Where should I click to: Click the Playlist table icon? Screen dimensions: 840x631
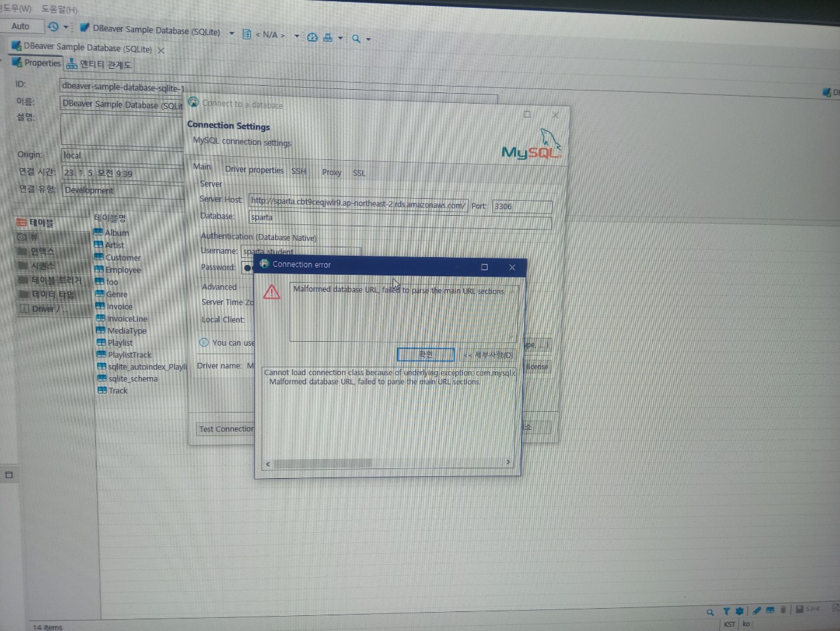[101, 342]
